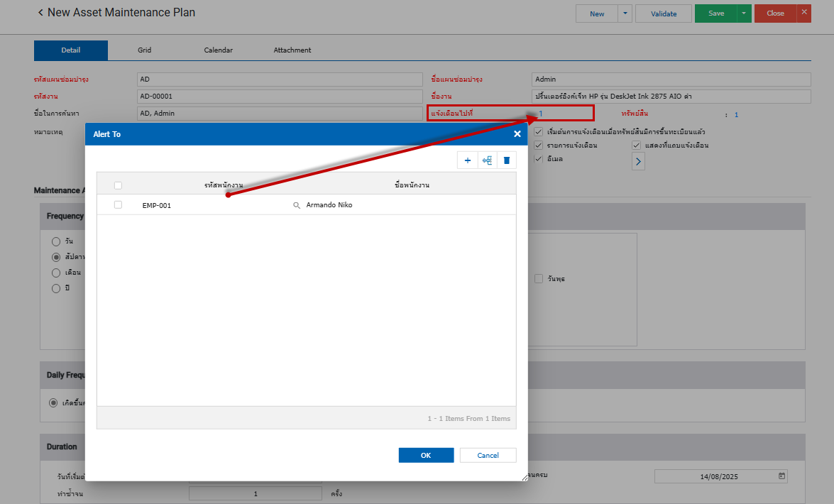Screen dimensions: 834x504
Task: Expand the Save button dropdown arrow
Action: click(x=744, y=13)
